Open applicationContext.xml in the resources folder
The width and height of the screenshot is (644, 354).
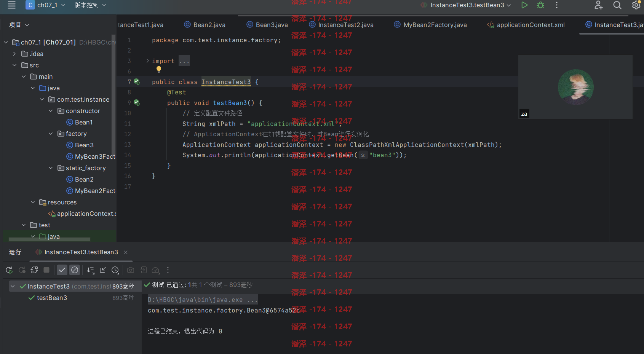coord(82,214)
